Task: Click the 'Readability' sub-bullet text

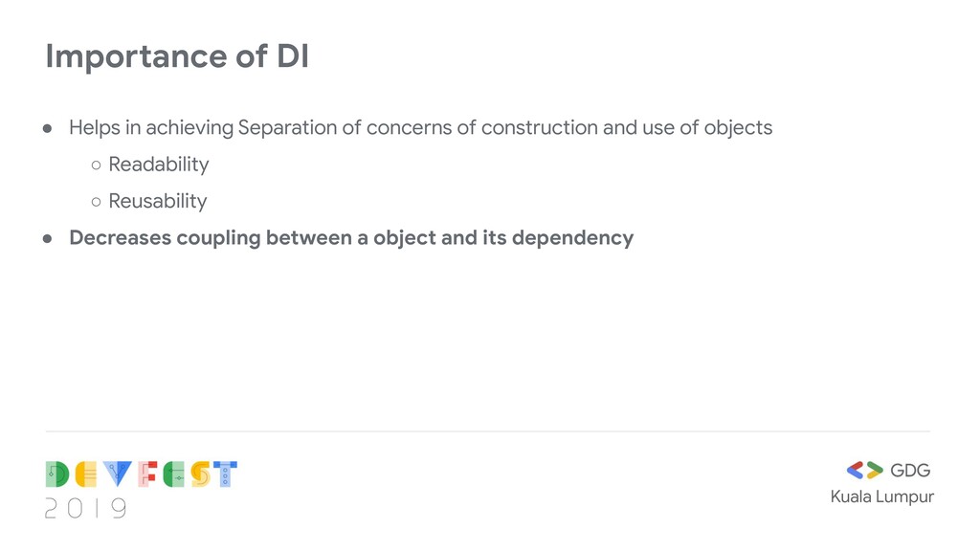Action: [x=159, y=165]
